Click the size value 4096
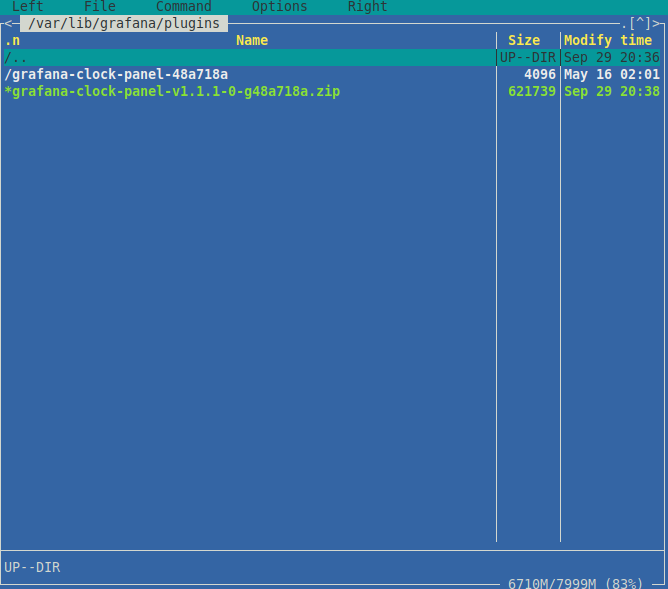The width and height of the screenshot is (668, 589). [x=540, y=75]
